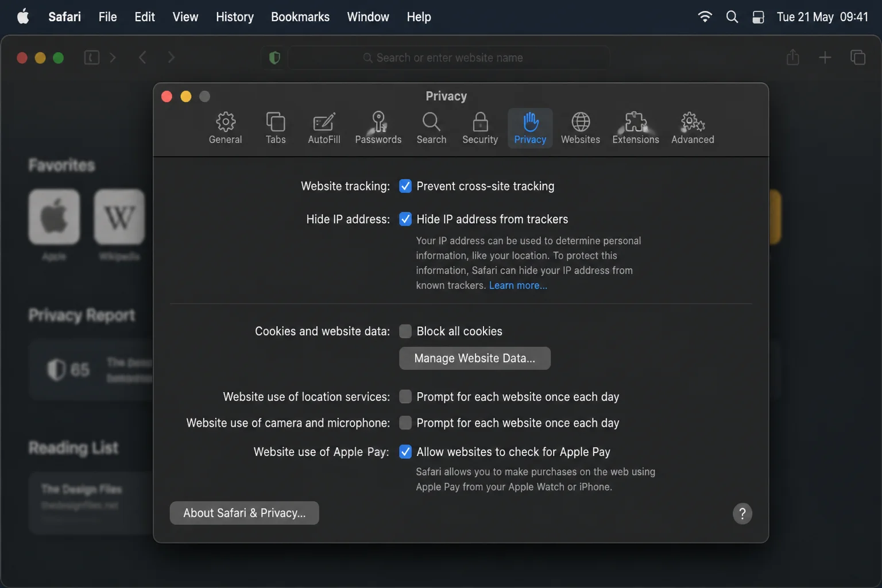This screenshot has width=882, height=588.
Task: Open the AutoFill preferences pane
Action: [324, 128]
